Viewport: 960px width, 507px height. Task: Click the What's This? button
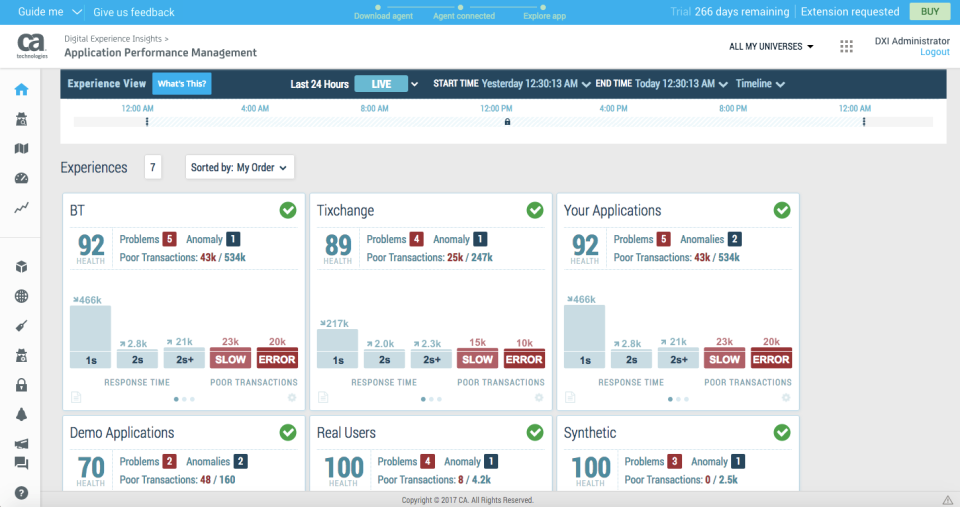[x=182, y=84]
